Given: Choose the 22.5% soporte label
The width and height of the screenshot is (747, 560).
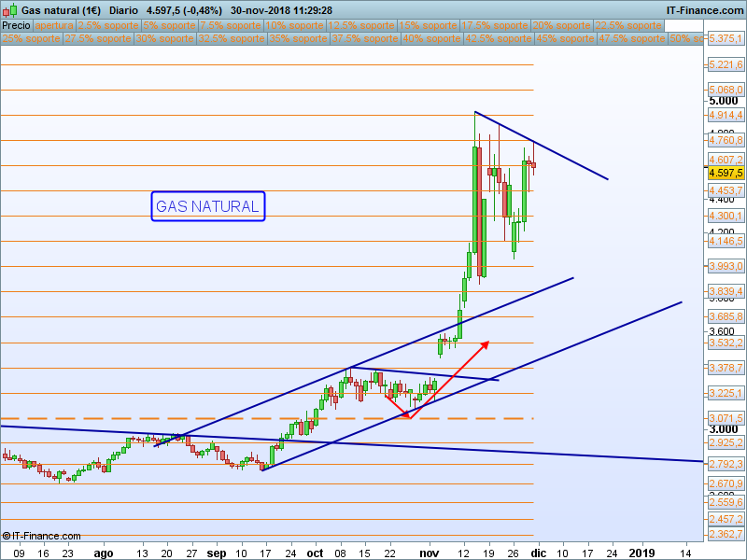Looking at the screenshot, I should [x=628, y=26].
